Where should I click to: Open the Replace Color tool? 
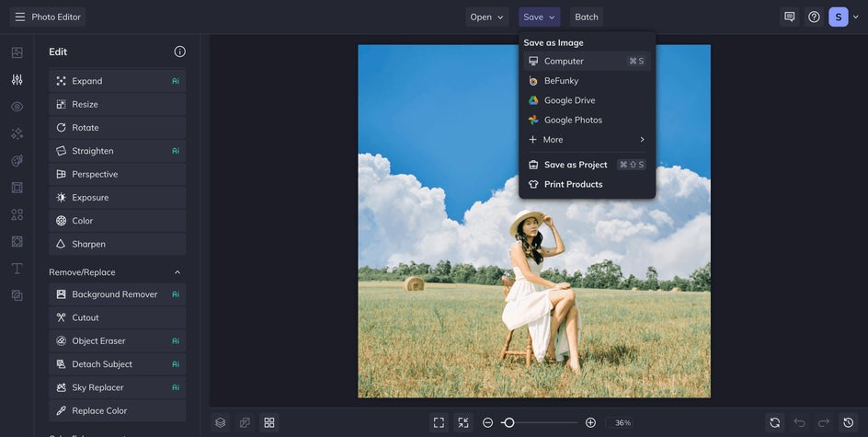pyautogui.click(x=118, y=410)
